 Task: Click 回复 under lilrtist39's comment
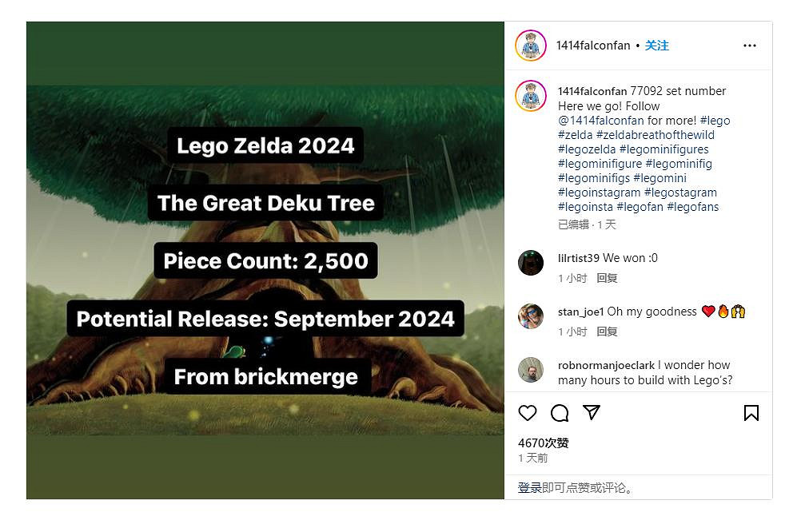tap(607, 278)
